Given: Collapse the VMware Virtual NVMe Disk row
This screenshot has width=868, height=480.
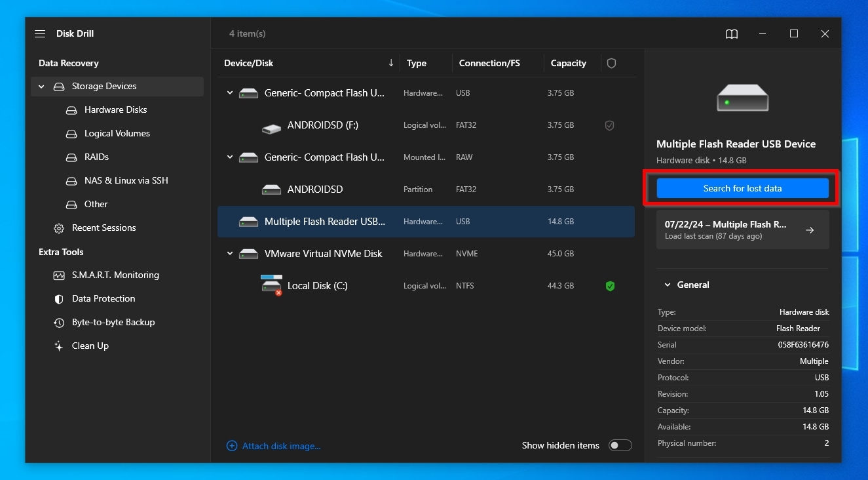Looking at the screenshot, I should (x=230, y=254).
